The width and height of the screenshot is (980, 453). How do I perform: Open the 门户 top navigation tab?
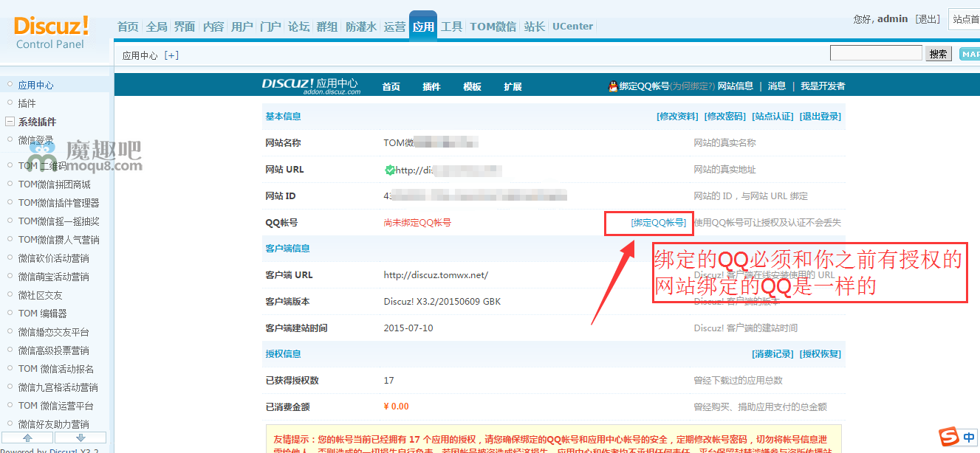pyautogui.click(x=270, y=27)
